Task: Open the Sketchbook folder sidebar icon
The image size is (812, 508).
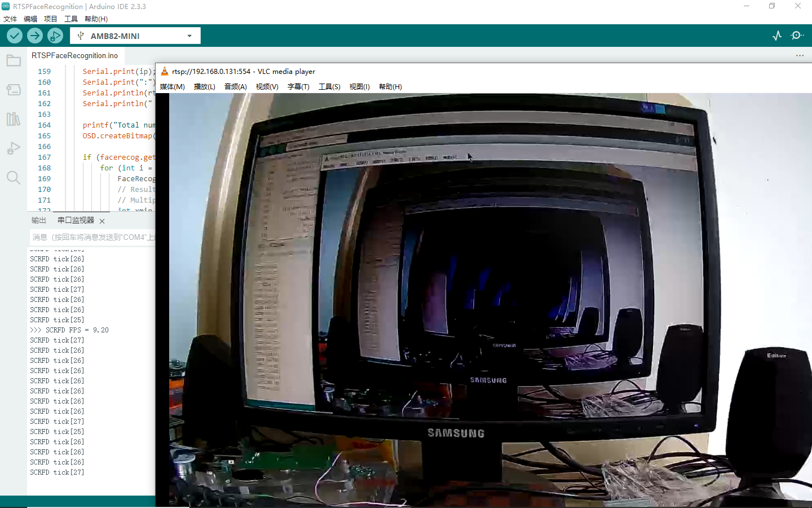Action: pyautogui.click(x=14, y=60)
